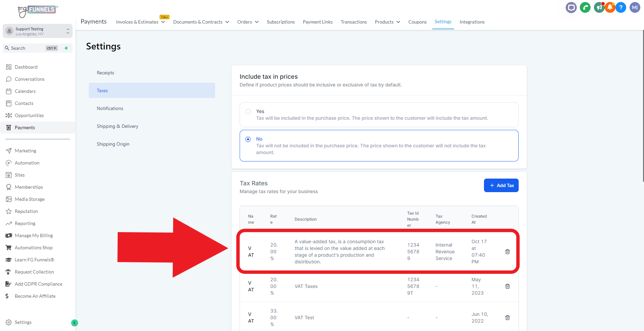Click the top Settings tab

pos(443,22)
